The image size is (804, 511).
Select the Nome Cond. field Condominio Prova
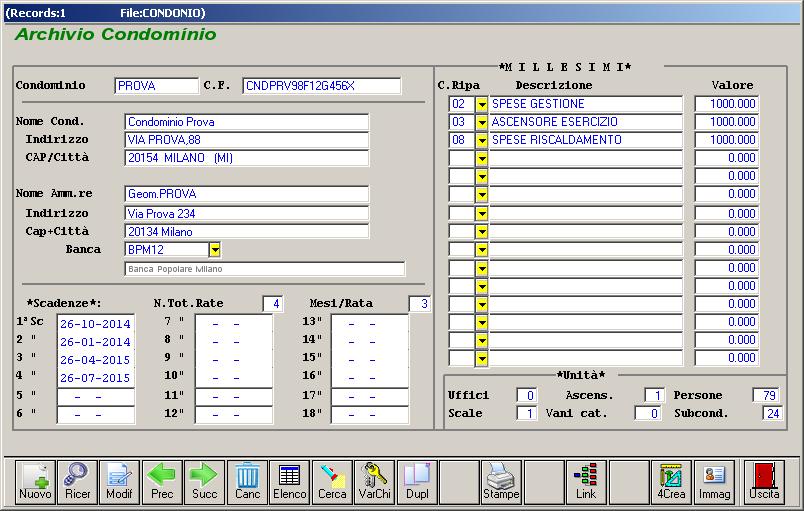[247, 122]
